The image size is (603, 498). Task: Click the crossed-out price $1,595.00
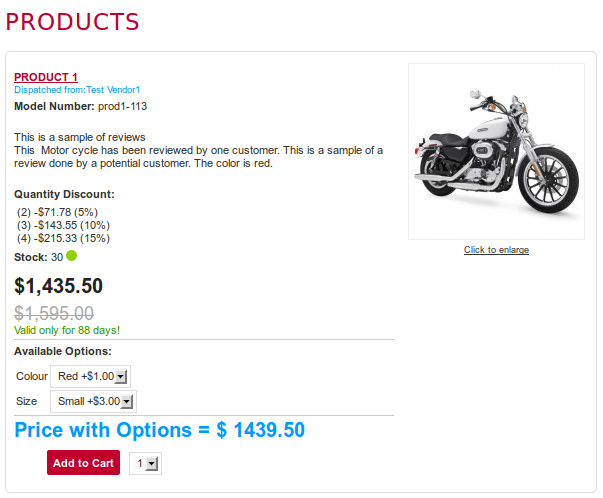click(x=54, y=313)
